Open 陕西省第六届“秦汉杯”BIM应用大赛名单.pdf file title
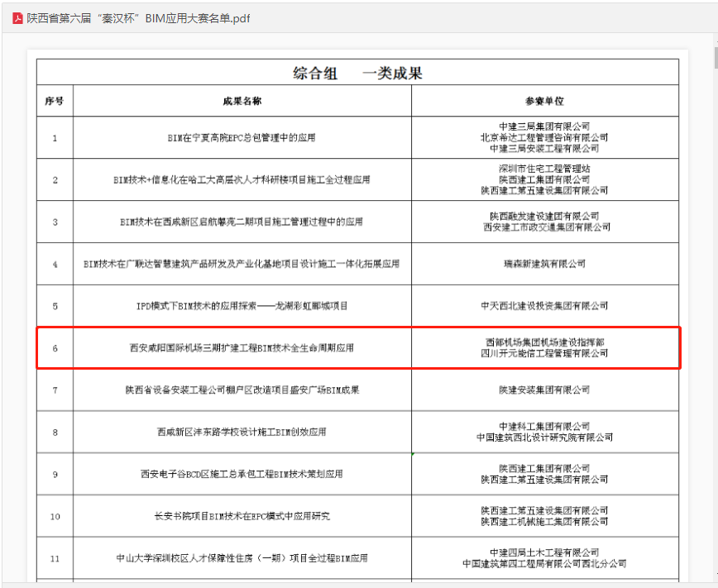Viewport: 718px width, 588px height. pyautogui.click(x=138, y=18)
